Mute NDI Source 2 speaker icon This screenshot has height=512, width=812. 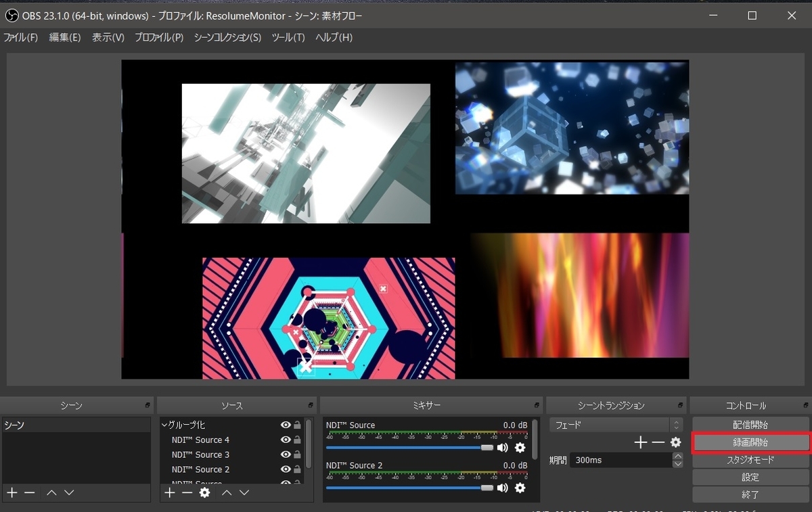pos(502,488)
